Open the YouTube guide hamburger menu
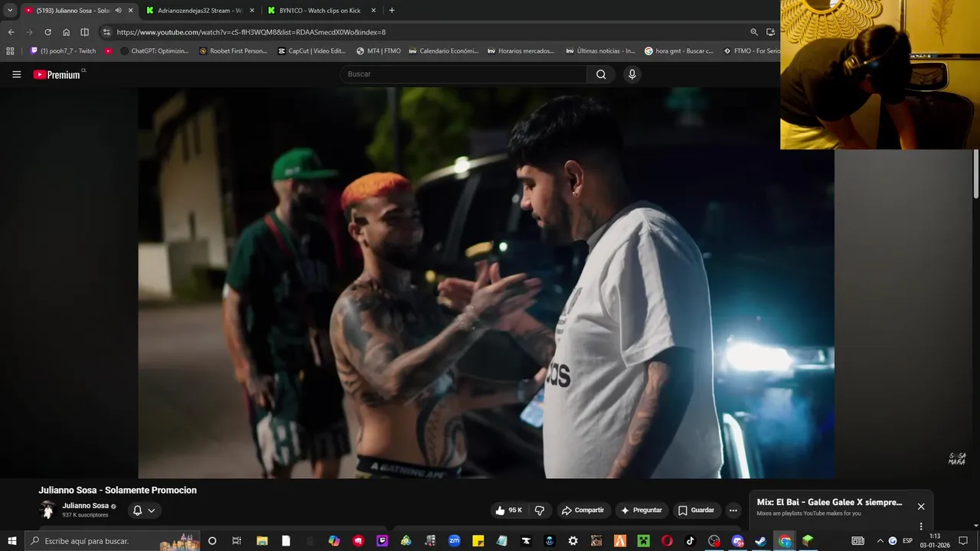The height and width of the screenshot is (551, 980). coord(16,74)
